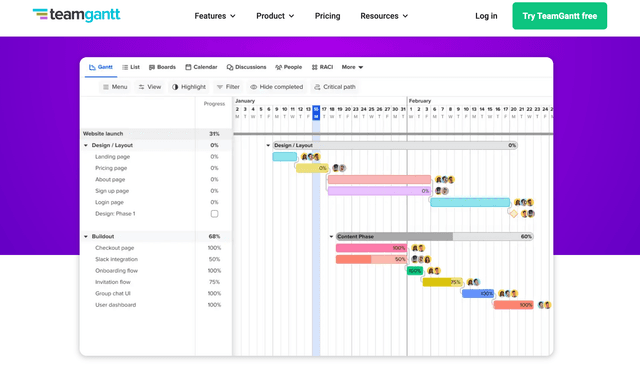Open the Gantt view tab
This screenshot has height=383, width=640.
click(x=101, y=67)
